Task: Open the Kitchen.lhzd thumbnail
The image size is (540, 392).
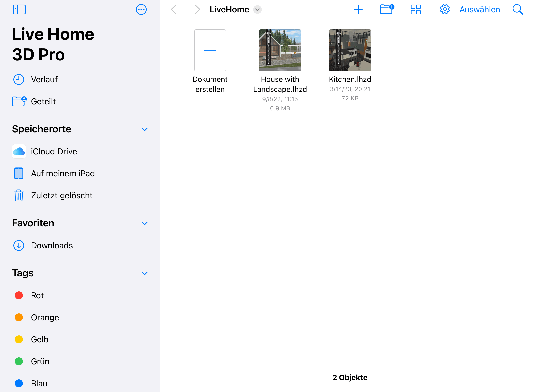Action: pyautogui.click(x=350, y=50)
